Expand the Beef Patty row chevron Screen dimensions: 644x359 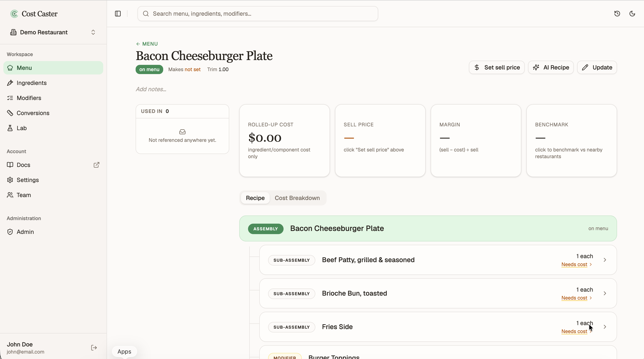605,260
